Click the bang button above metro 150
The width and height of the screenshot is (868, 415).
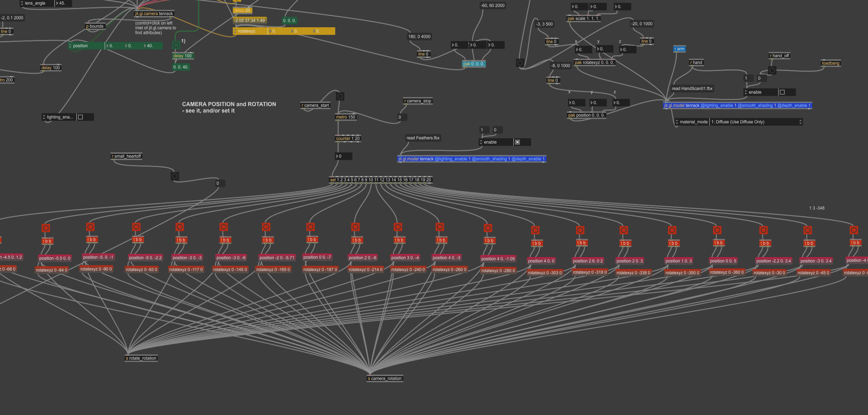[340, 96]
